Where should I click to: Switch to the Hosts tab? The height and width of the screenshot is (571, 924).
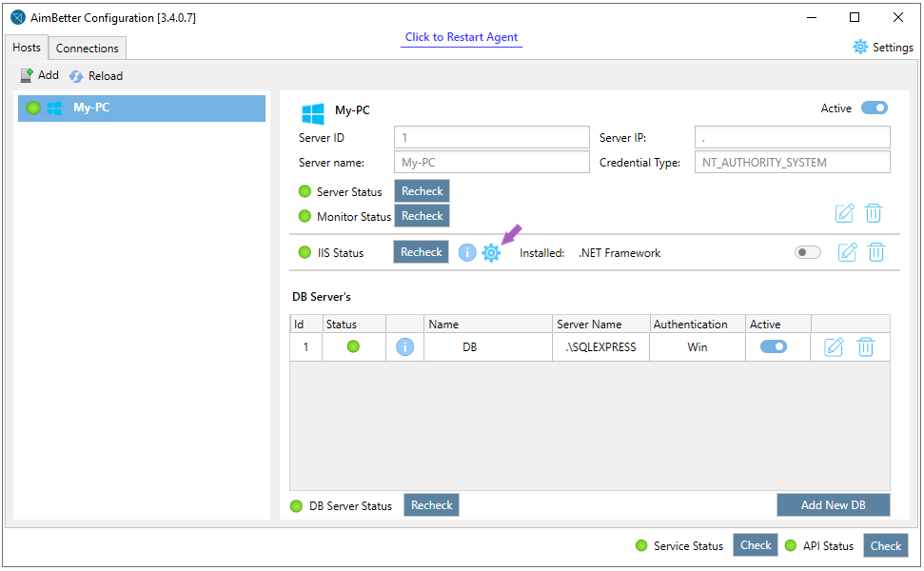27,48
